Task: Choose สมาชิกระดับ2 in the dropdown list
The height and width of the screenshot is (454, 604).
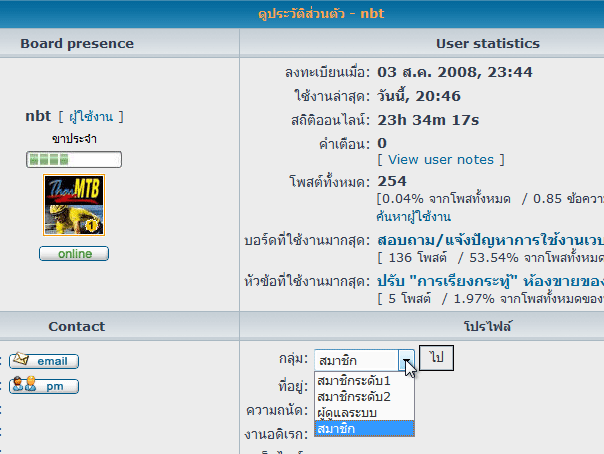Action: [353, 397]
